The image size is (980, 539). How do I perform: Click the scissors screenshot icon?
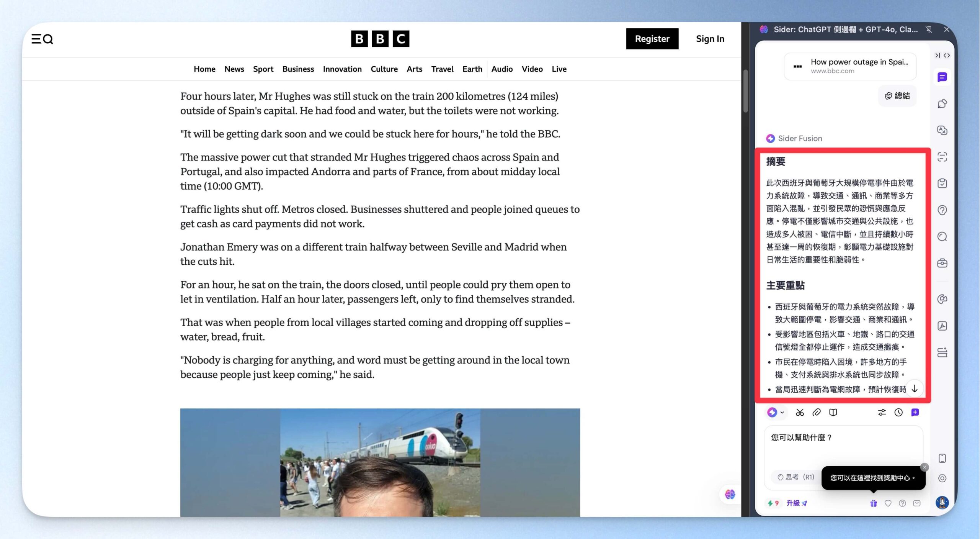click(800, 412)
